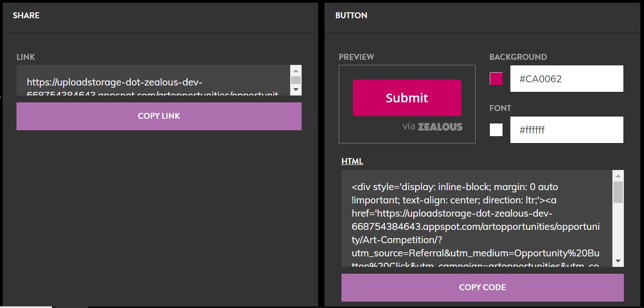Click the PREVIEW label above the button

[x=356, y=57]
